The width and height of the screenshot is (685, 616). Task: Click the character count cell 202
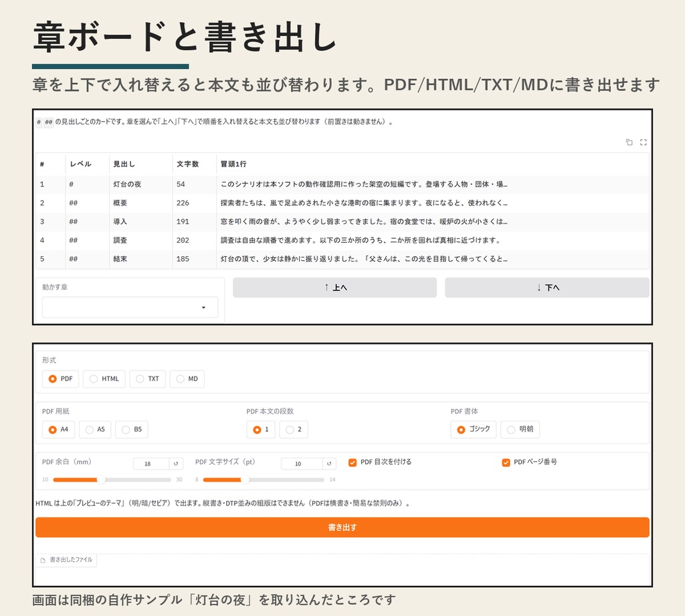point(195,240)
